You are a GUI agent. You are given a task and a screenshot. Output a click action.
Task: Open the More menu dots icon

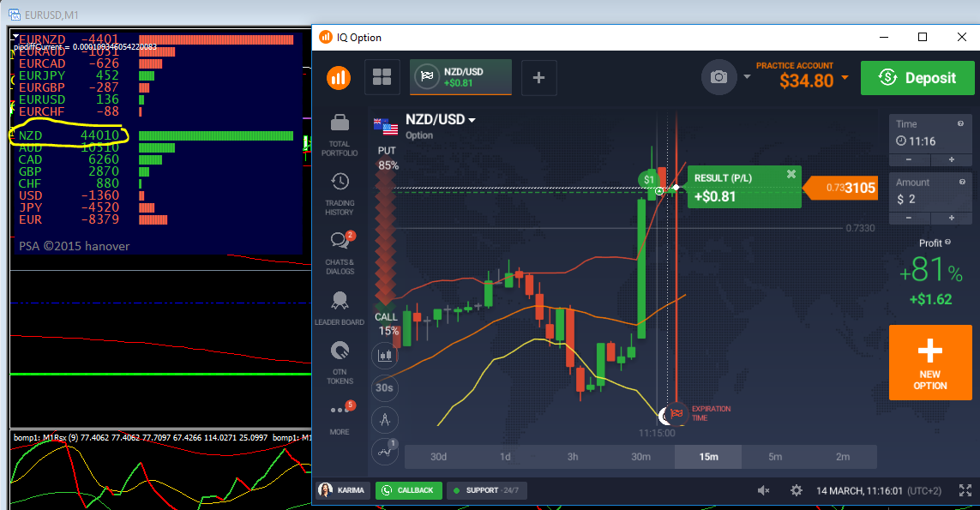pos(340,410)
